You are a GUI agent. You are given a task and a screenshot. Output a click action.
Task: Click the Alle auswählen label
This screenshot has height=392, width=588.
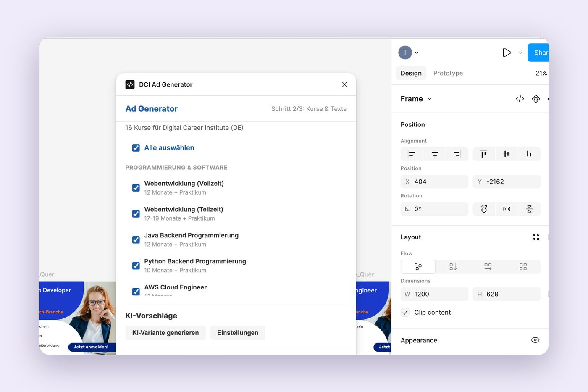pyautogui.click(x=169, y=148)
